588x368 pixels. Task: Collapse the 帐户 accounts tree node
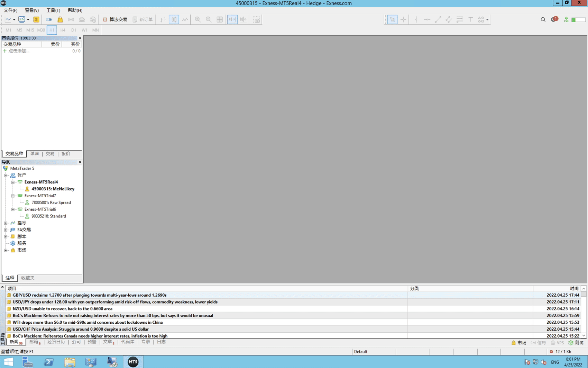6,176
